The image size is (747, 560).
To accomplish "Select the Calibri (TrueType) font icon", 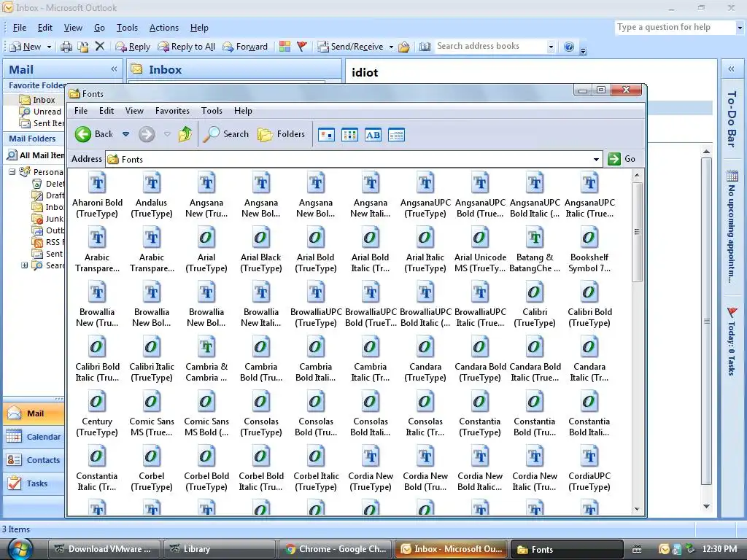I will [535, 293].
